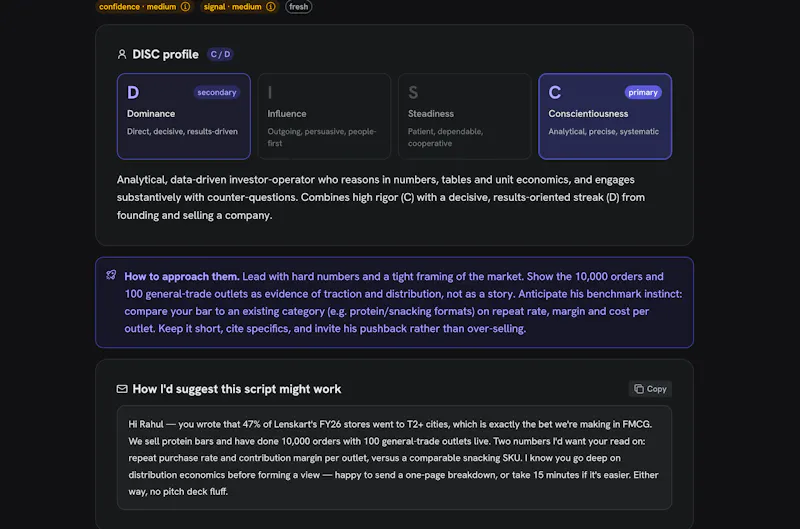Screen dimensions: 800x529
Task: Click the confidence medium badge
Action: tap(144, 7)
